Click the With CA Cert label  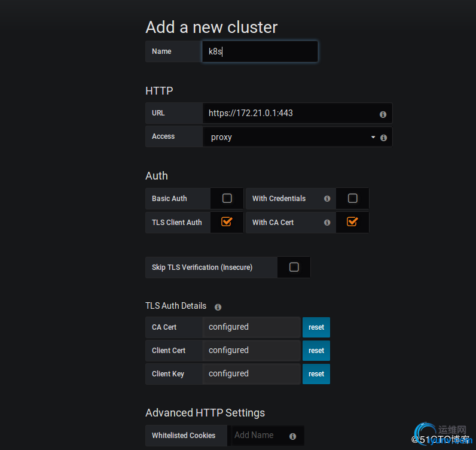[273, 223]
